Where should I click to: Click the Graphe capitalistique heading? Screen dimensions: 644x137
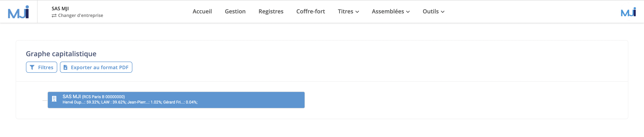(x=61, y=53)
